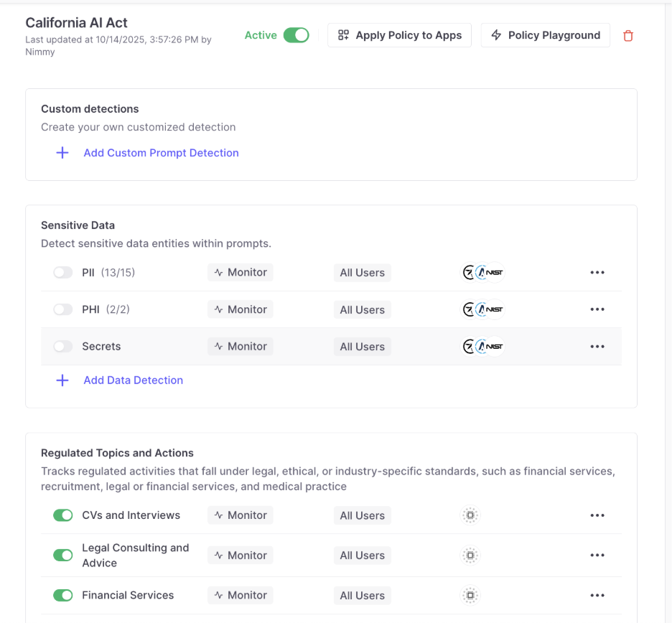672x623 pixels.
Task: Click the Add Custom Prompt Detection link
Action: pyautogui.click(x=161, y=153)
